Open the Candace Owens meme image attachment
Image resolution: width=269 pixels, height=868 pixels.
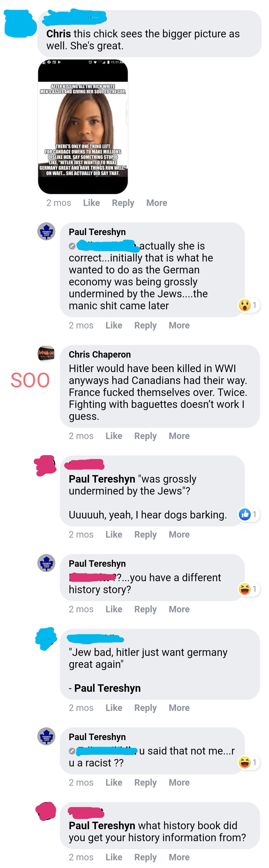tap(83, 127)
